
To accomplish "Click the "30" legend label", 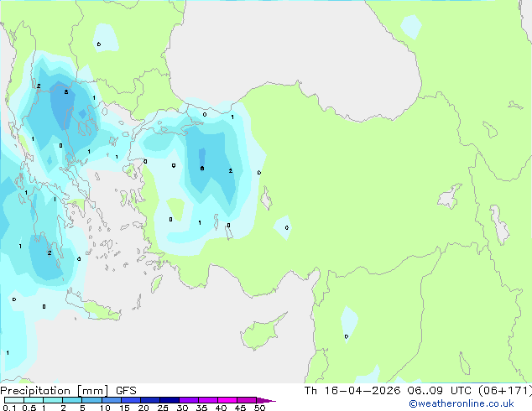I will [x=182, y=408].
